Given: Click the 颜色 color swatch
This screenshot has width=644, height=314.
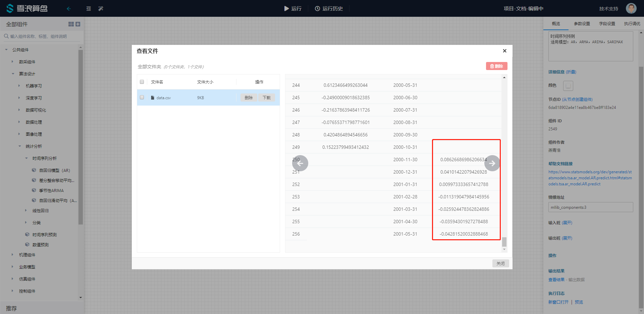Looking at the screenshot, I should [x=568, y=86].
